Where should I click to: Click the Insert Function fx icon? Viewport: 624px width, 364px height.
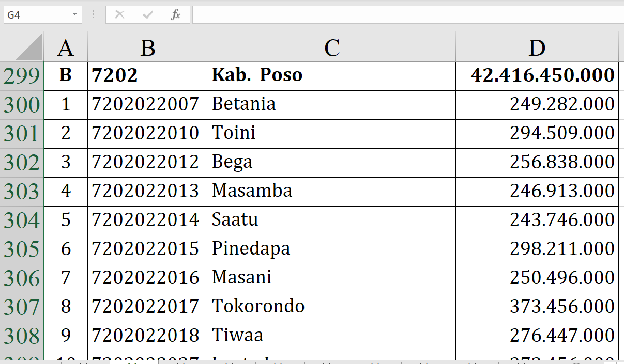coord(176,15)
